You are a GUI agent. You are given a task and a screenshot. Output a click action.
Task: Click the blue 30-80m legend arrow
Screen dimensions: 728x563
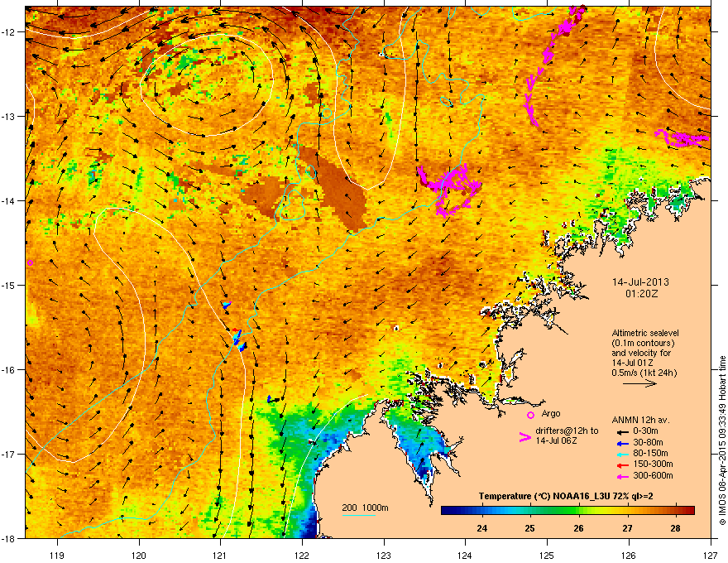pyautogui.click(x=621, y=443)
